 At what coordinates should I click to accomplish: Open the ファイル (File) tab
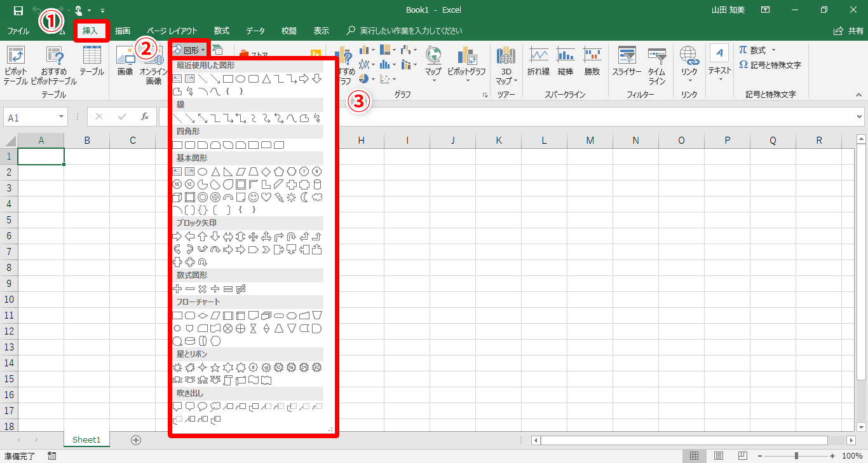pyautogui.click(x=18, y=31)
